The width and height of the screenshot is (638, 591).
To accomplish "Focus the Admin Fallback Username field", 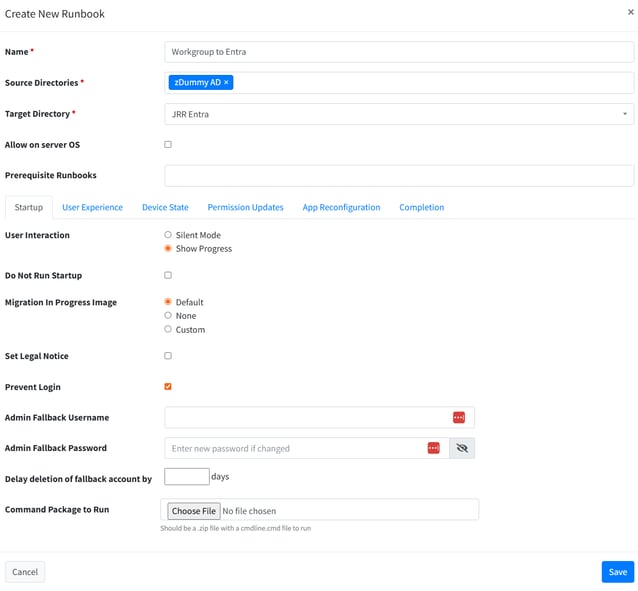I will click(319, 417).
